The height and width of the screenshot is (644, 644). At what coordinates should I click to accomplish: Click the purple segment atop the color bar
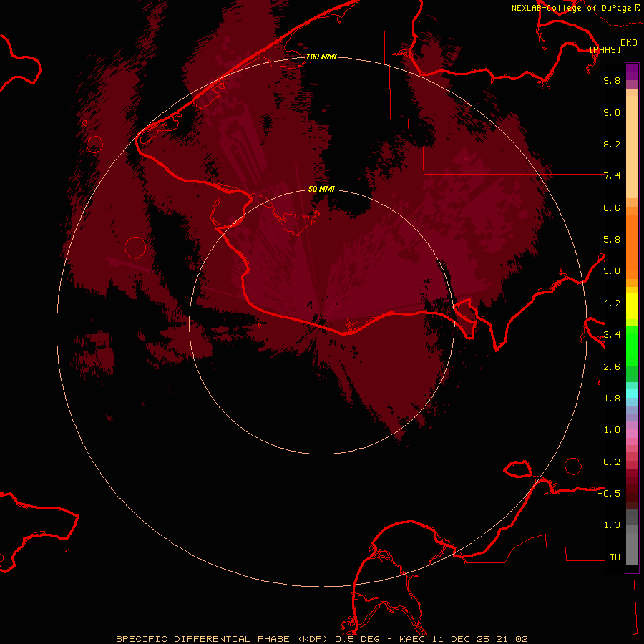(x=632, y=72)
